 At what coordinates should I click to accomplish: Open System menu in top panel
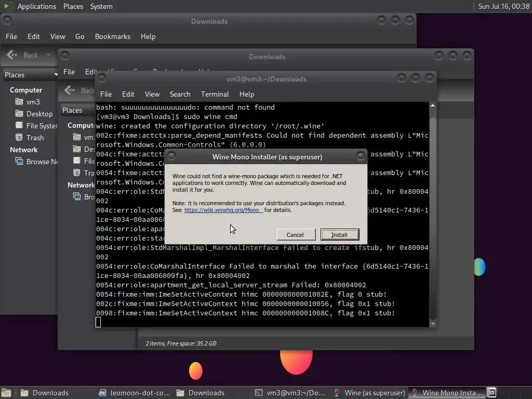point(101,6)
